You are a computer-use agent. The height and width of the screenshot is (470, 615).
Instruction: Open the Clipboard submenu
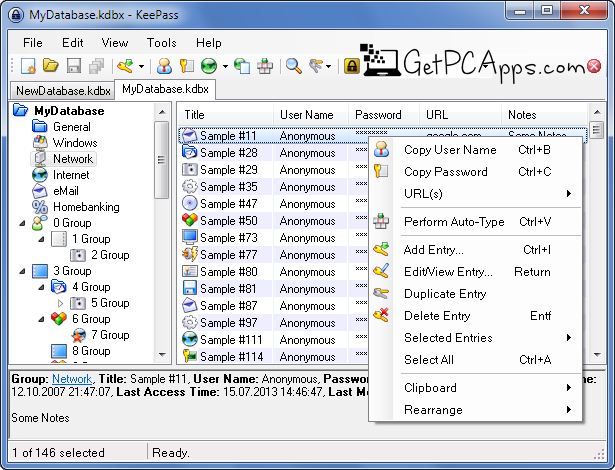tap(475, 388)
